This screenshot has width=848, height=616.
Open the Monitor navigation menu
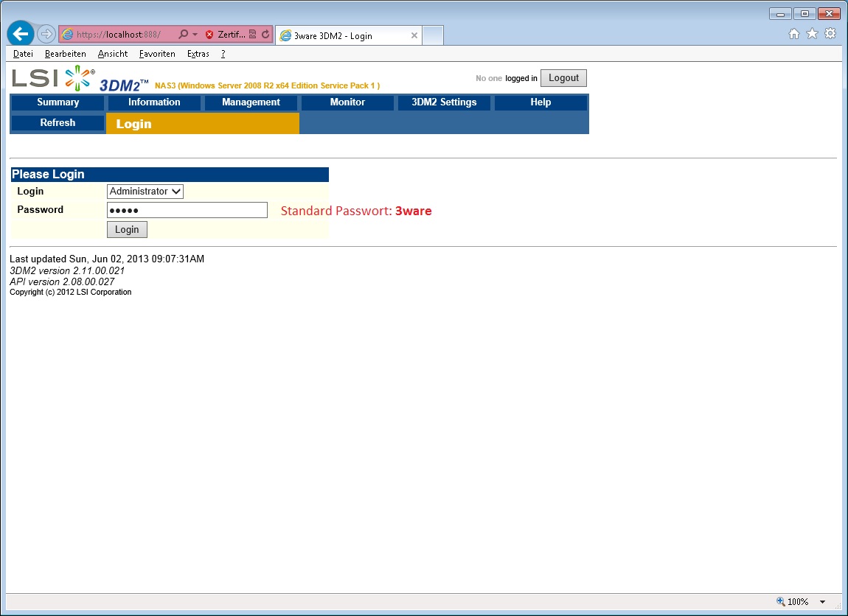[347, 102]
